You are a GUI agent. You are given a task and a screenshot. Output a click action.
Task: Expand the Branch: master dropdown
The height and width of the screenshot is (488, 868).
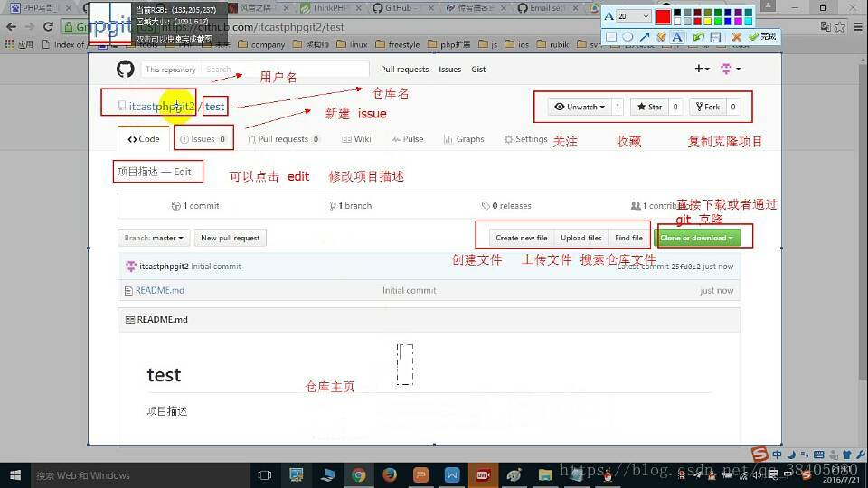click(154, 238)
